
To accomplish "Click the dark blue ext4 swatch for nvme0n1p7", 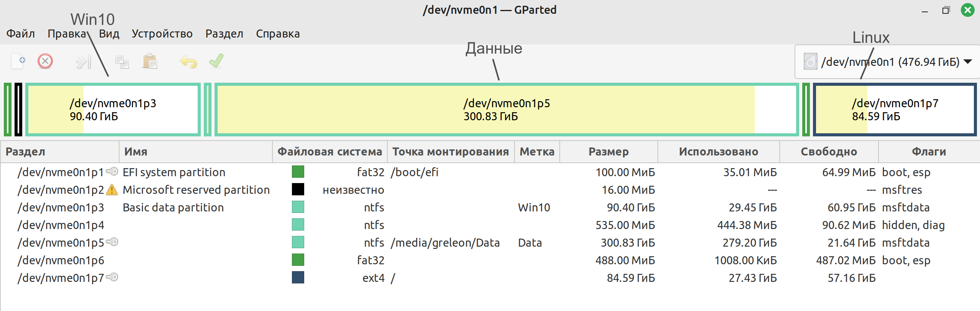I will click(298, 277).
